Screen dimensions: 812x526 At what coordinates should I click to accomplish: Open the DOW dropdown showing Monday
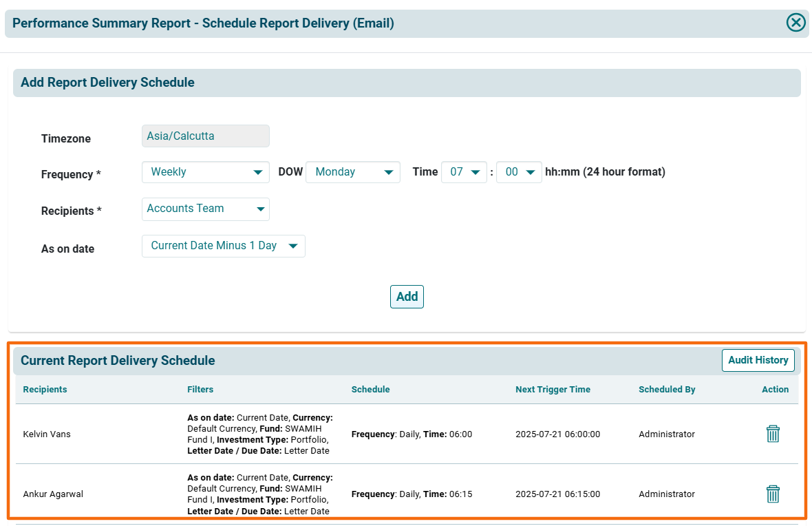click(352, 172)
